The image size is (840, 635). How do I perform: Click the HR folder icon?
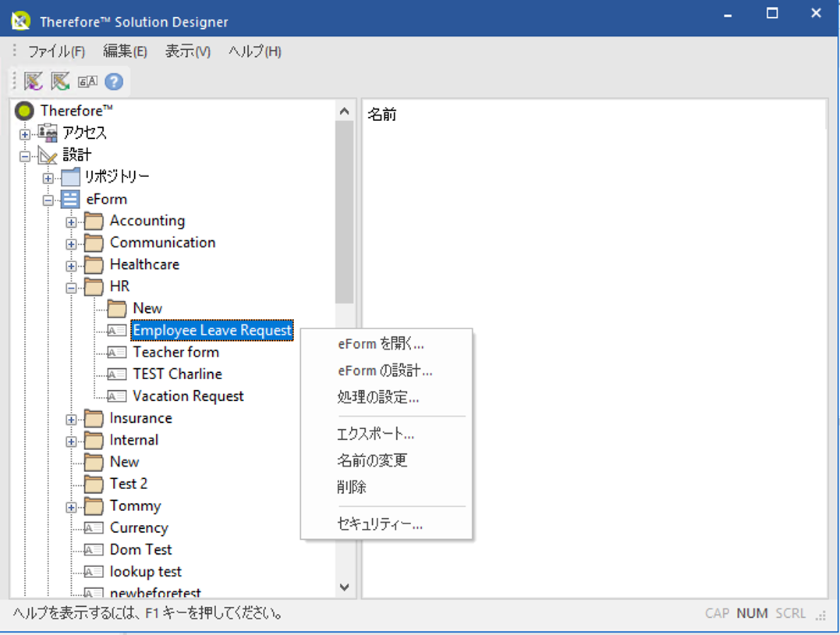(94, 287)
